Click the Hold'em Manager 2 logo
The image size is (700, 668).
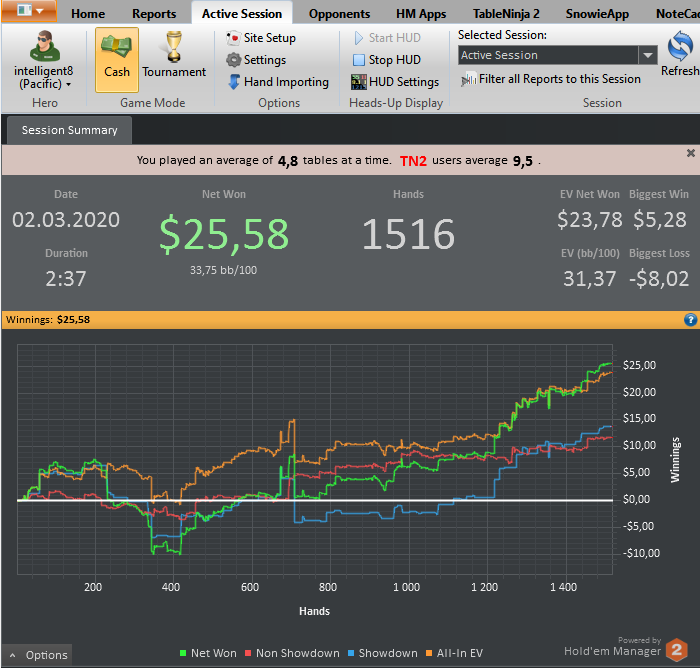677,650
